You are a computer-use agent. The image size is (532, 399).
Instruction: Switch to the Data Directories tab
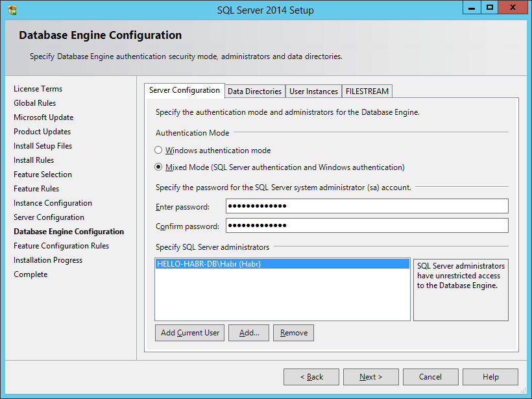pyautogui.click(x=254, y=91)
